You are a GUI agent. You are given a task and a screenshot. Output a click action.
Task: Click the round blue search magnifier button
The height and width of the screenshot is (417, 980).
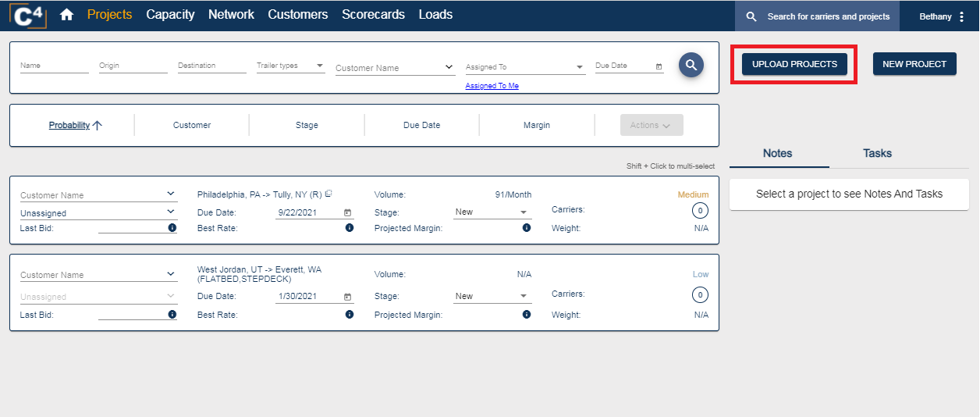click(x=691, y=66)
